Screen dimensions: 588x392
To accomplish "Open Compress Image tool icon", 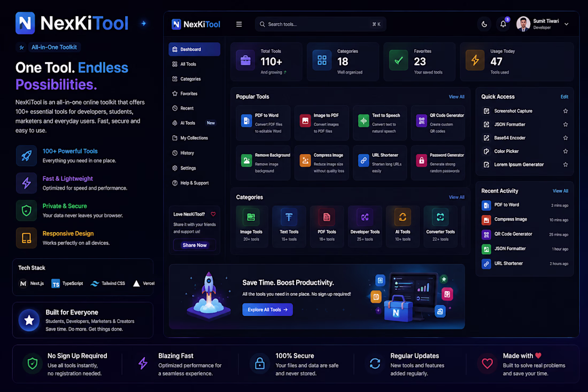I will pyautogui.click(x=305, y=160).
